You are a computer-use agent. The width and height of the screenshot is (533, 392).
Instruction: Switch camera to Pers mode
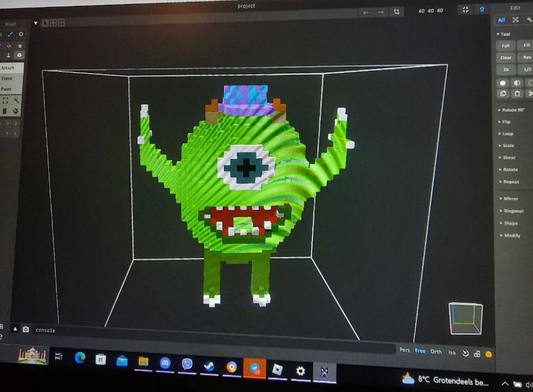[x=404, y=350]
